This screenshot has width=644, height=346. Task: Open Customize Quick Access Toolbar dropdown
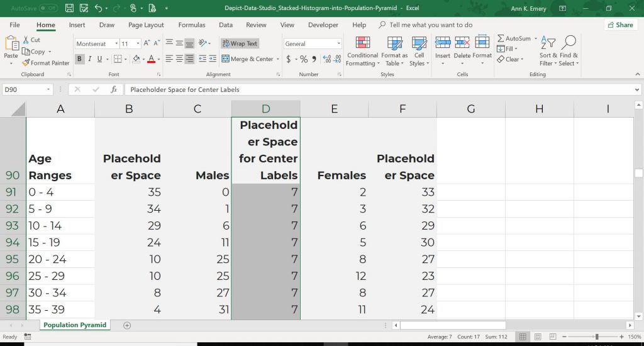click(166, 8)
